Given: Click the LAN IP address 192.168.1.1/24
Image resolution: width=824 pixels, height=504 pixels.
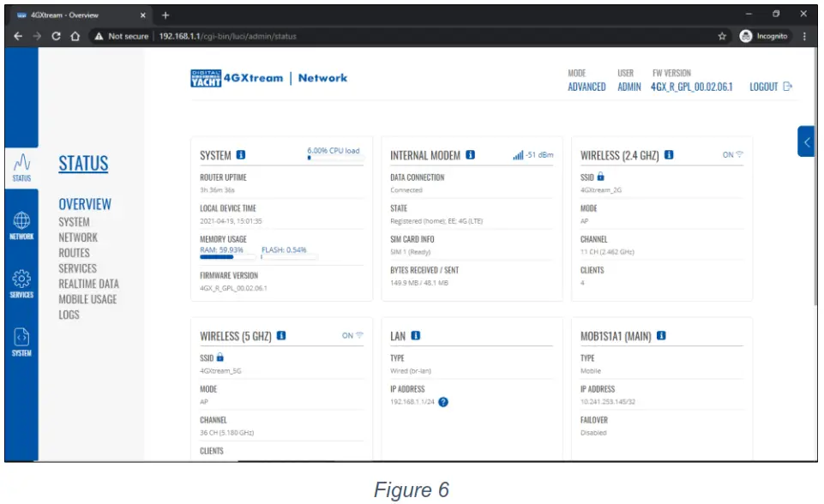Looking at the screenshot, I should pyautogui.click(x=412, y=402).
